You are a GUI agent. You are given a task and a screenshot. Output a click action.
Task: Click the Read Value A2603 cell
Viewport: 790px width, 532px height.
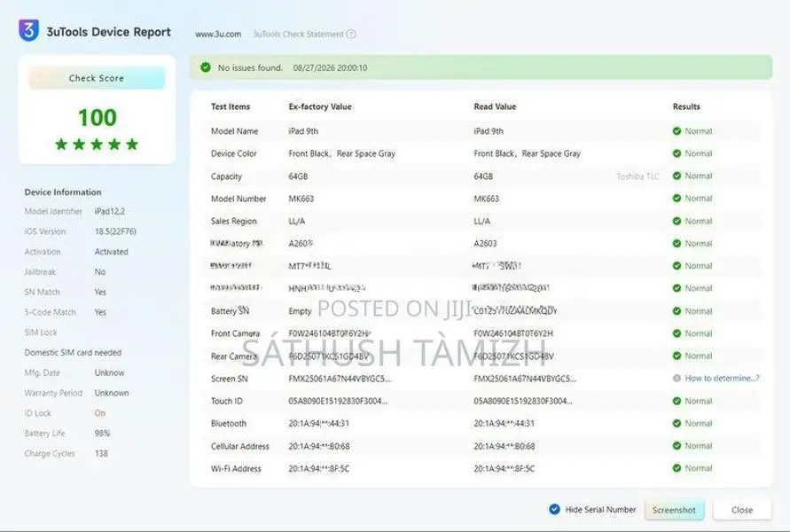coord(485,244)
